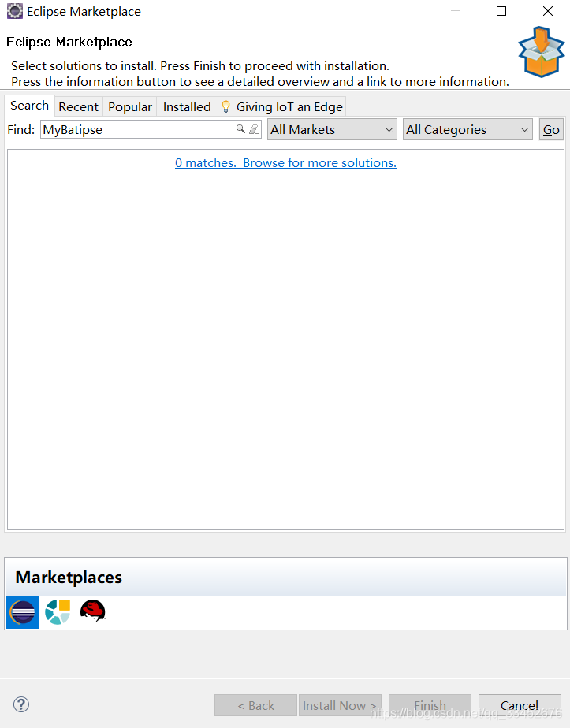The image size is (570, 728).
Task: Switch to the Search tab
Action: click(x=30, y=106)
